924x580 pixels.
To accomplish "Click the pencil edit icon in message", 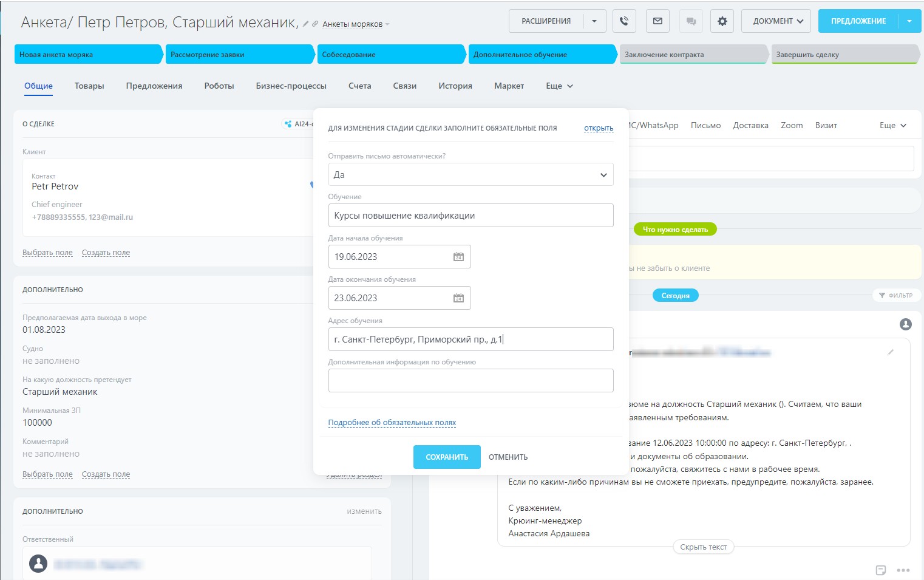I will pyautogui.click(x=891, y=352).
